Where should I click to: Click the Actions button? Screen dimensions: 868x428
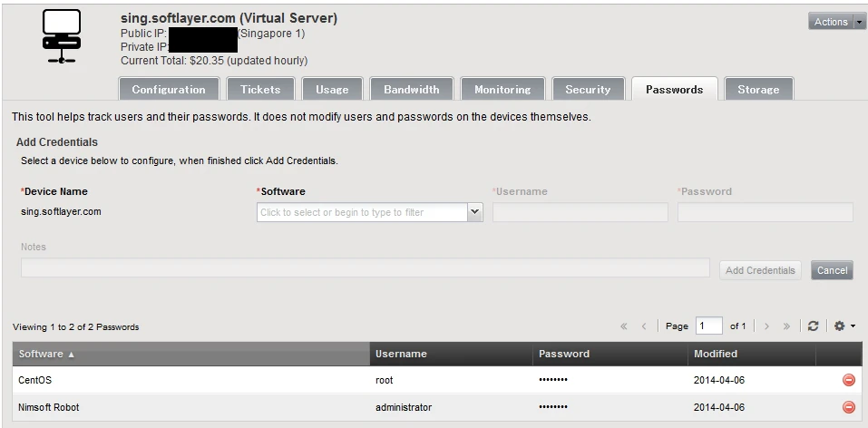tap(831, 22)
